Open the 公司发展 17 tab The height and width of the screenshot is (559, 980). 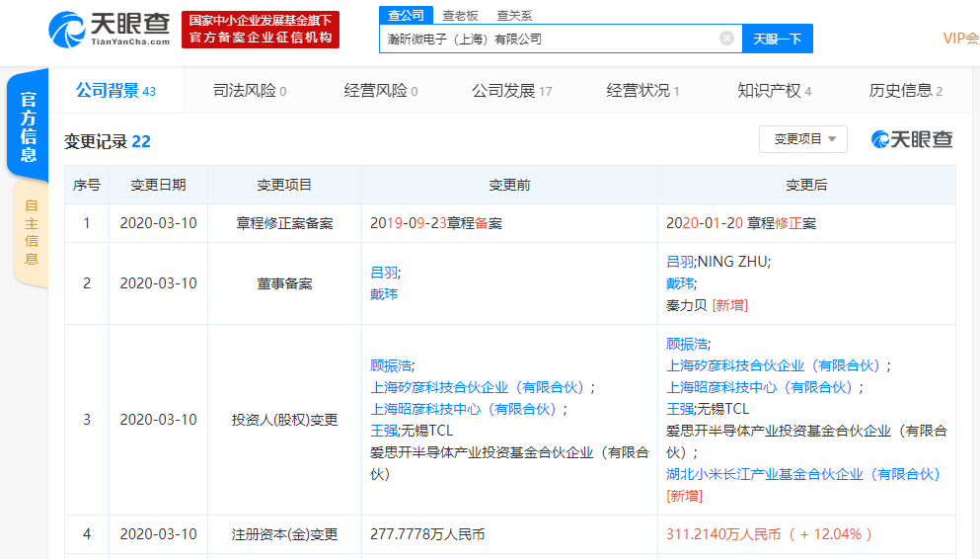click(x=512, y=91)
